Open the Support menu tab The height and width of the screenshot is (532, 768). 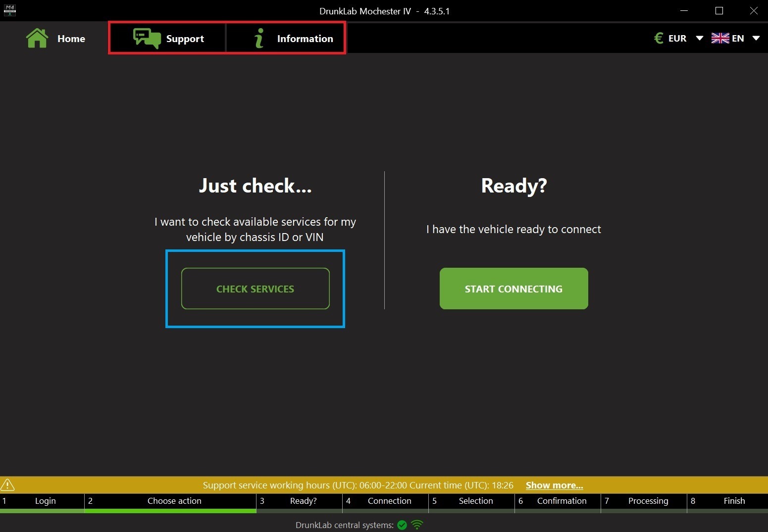coord(185,39)
